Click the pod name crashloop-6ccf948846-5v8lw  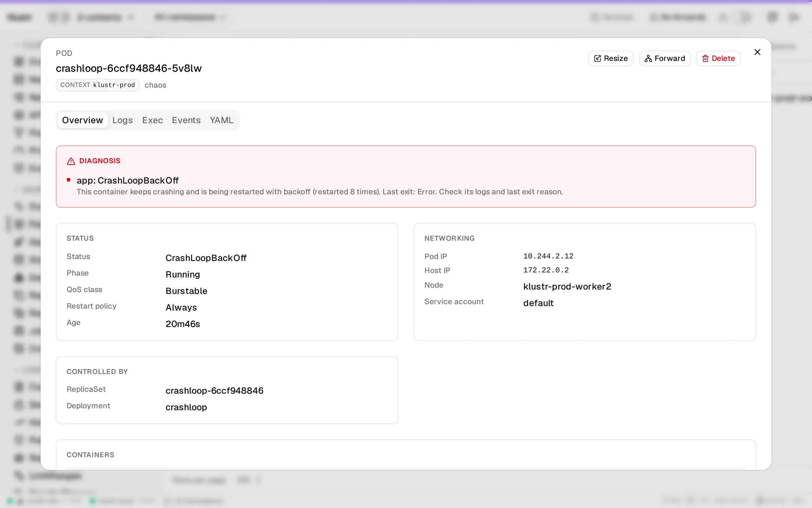[x=129, y=68]
